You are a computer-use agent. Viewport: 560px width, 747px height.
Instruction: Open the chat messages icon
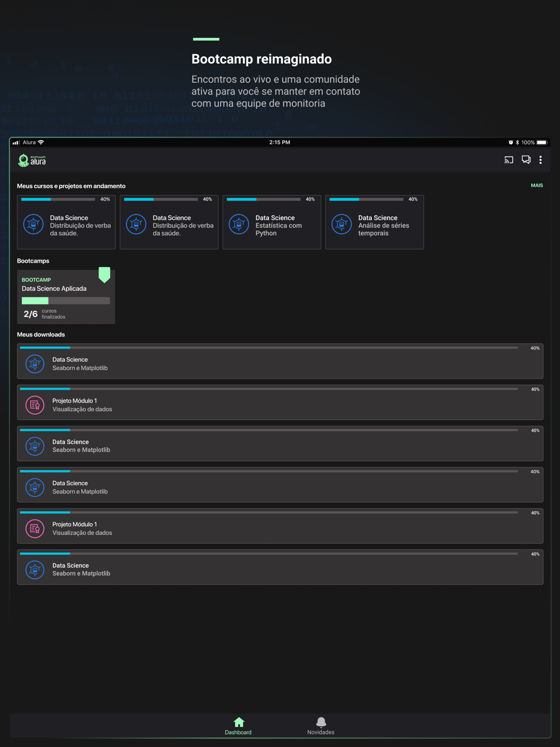pyautogui.click(x=526, y=160)
